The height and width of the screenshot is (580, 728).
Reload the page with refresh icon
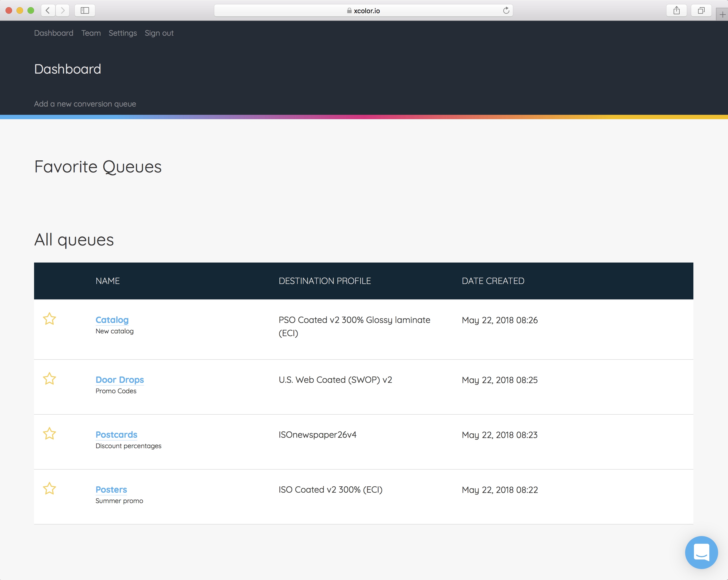(506, 10)
